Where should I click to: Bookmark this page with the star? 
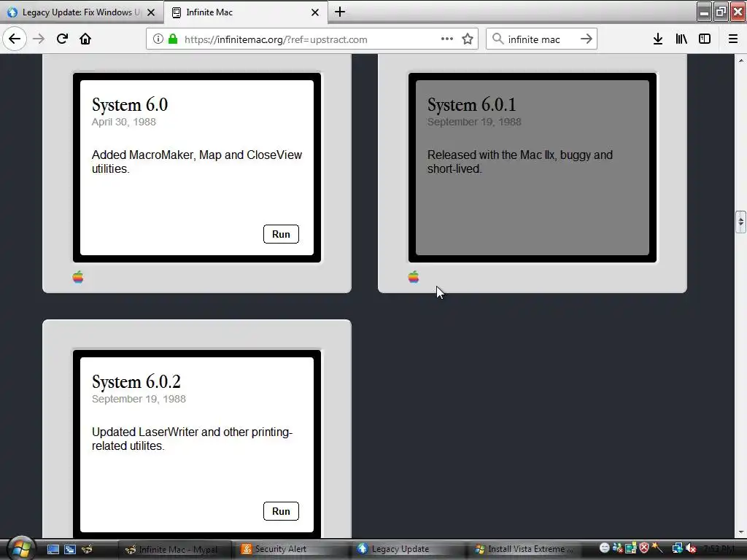click(x=468, y=39)
